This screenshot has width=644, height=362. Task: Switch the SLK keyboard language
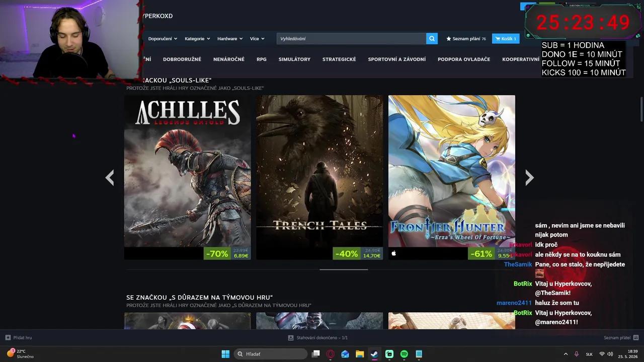click(589, 354)
